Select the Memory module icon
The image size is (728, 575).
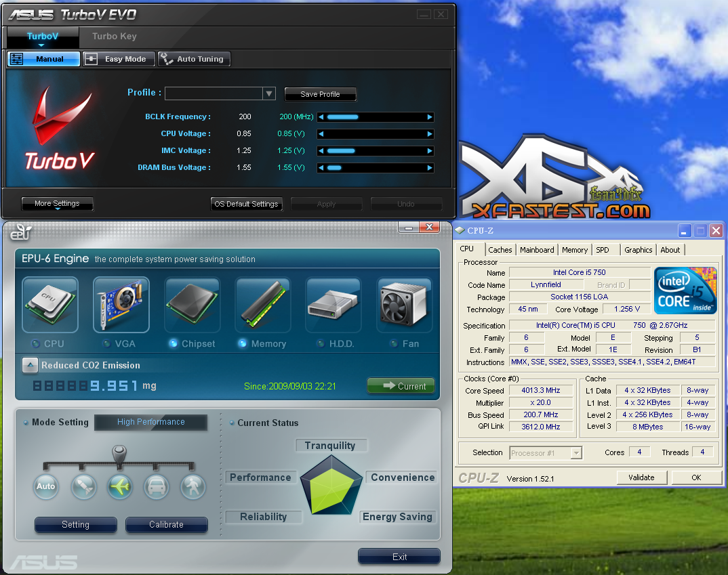[x=263, y=304]
